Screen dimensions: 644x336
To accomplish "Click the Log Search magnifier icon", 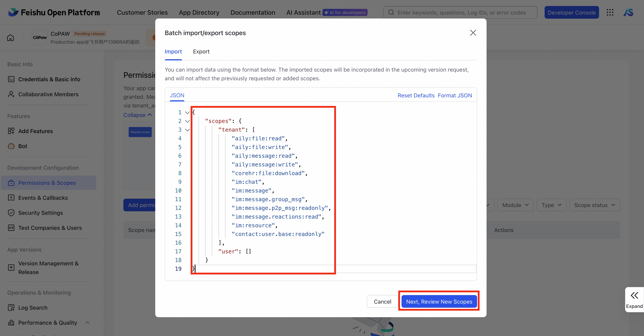I will [x=12, y=307].
